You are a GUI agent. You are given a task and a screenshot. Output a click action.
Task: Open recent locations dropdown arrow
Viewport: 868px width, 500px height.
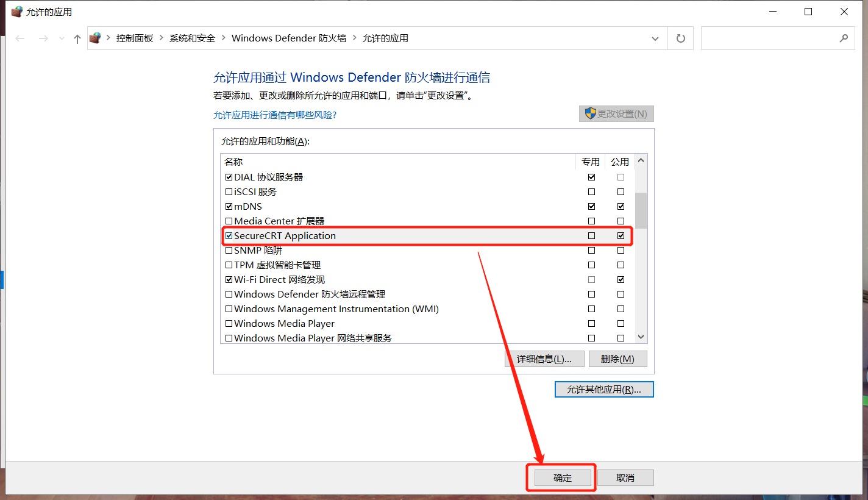coord(62,39)
